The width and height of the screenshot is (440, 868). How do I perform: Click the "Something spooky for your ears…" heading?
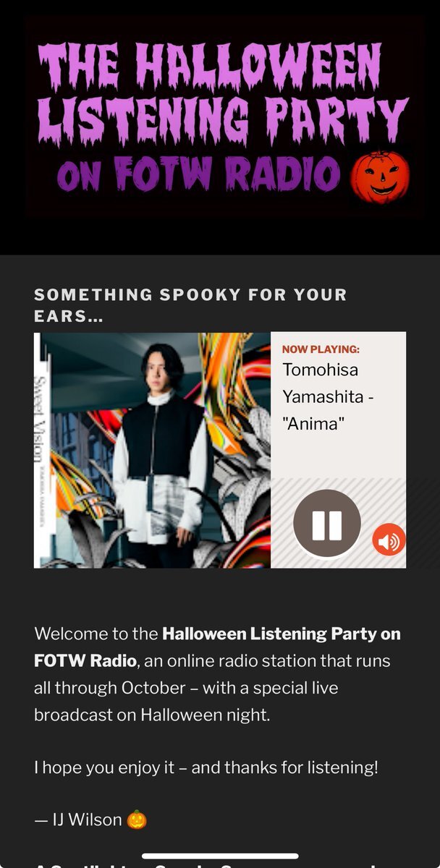[190, 305]
